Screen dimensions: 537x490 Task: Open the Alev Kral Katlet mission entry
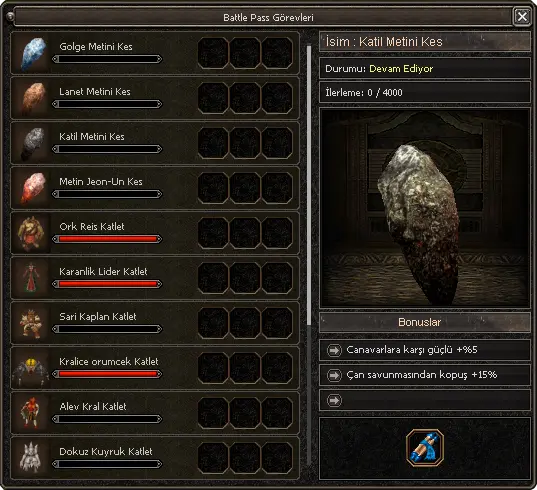[155, 413]
